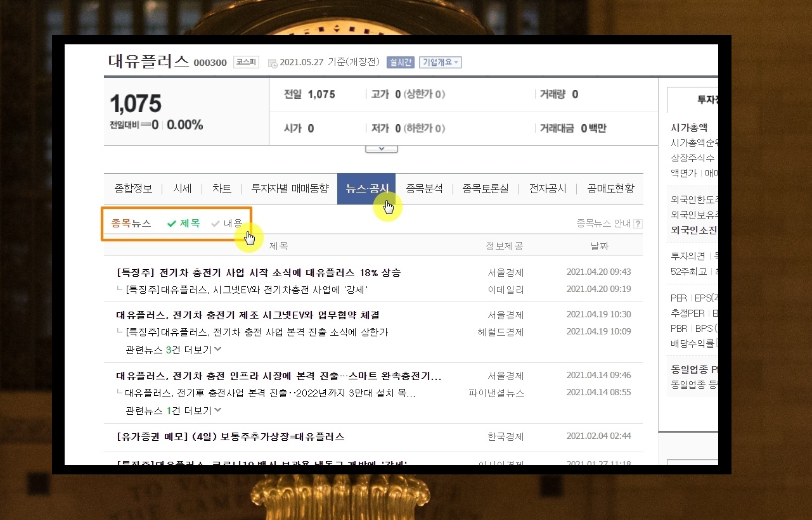Click the 실시간 button
This screenshot has width=812, height=520.
click(400, 62)
